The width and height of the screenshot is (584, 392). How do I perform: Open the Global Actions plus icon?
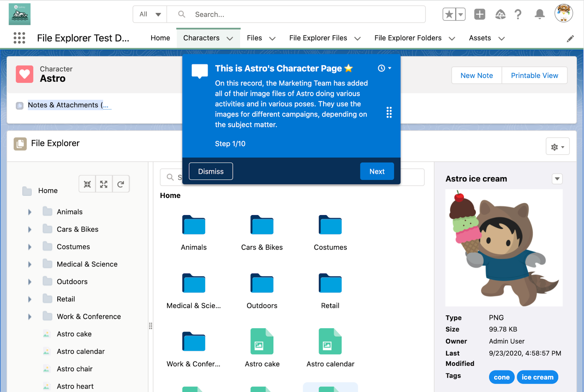[x=480, y=14]
